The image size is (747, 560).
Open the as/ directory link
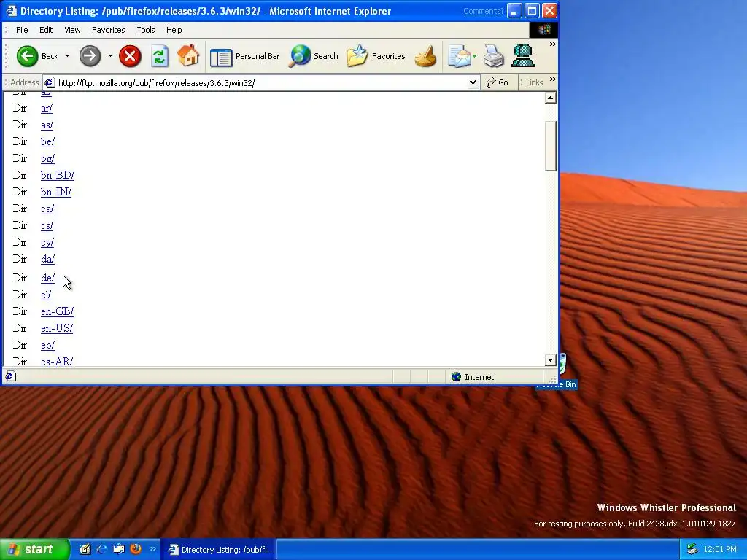47,125
